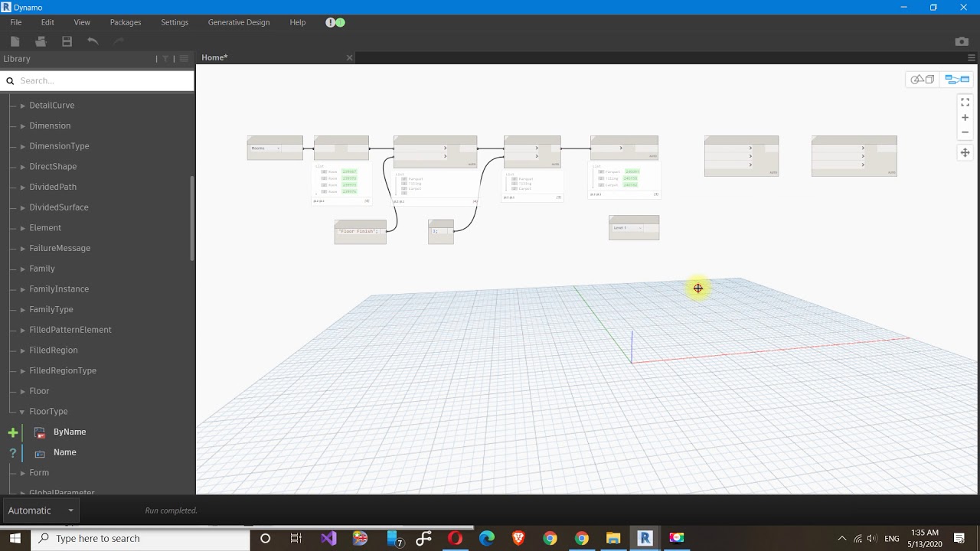
Task: Open the Settings menu
Action: pos(175,22)
